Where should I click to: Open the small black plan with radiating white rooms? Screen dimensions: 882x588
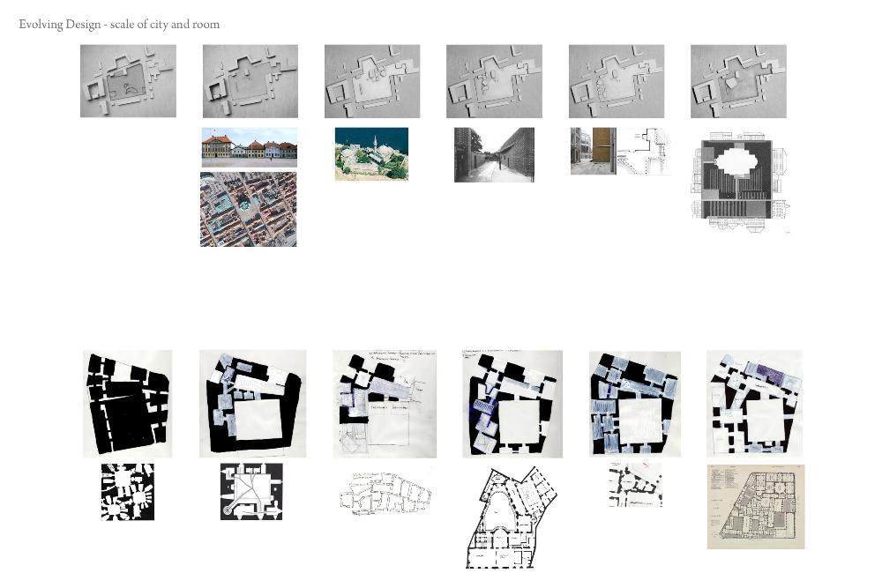coord(128,492)
